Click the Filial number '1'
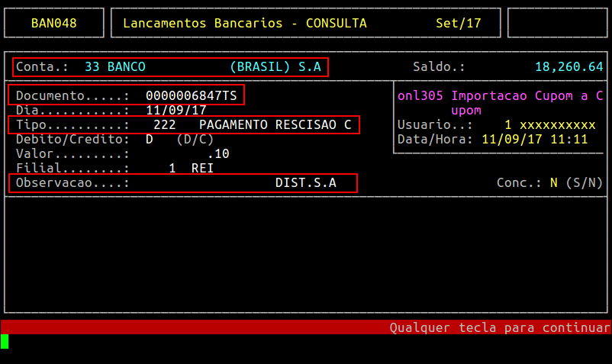The height and width of the screenshot is (364, 612). (x=172, y=168)
